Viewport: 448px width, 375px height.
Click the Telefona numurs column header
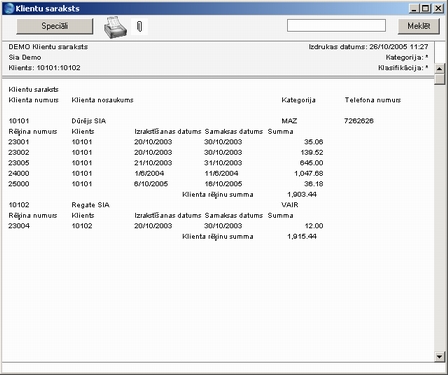tap(373, 100)
